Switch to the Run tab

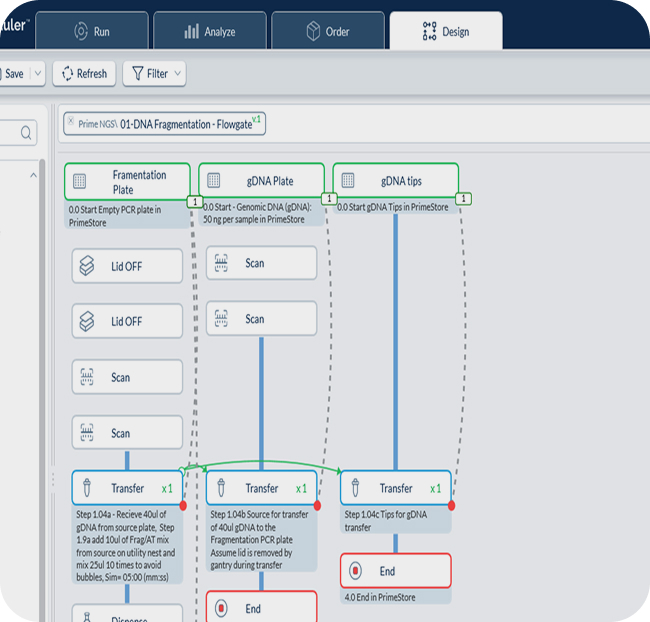click(92, 31)
